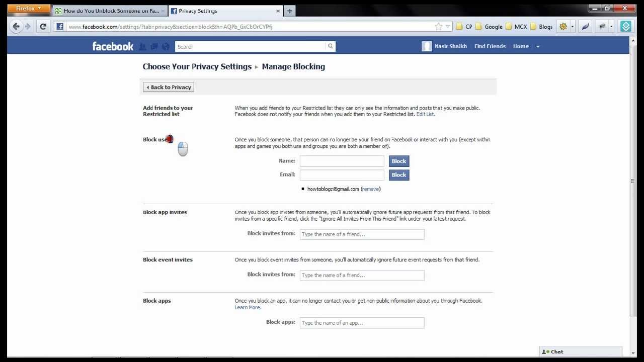
Task: Click the teal extension icon at the toolbar's end
Action: click(625, 27)
